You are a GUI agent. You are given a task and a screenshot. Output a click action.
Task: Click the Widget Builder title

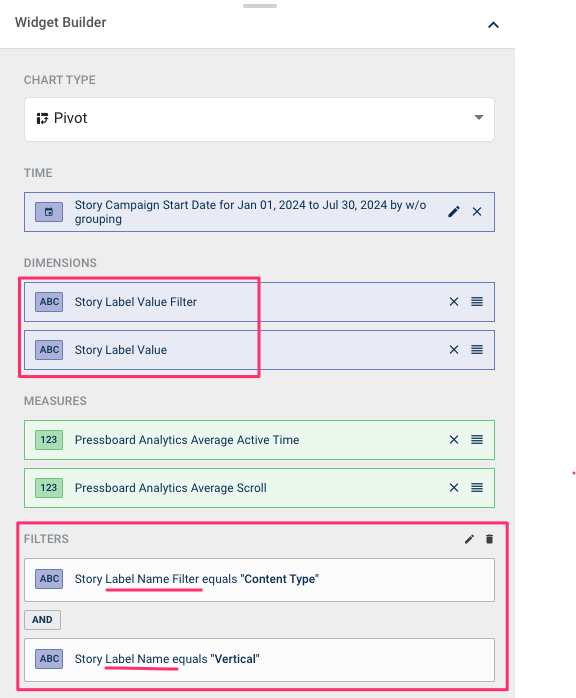[x=61, y=22]
